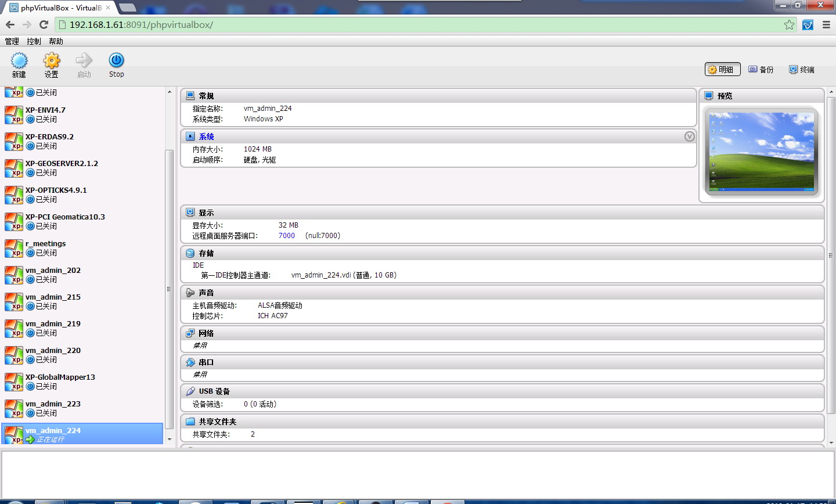The height and width of the screenshot is (504, 836).
Task: Open Chrome hamburger menu
Action: (x=826, y=25)
